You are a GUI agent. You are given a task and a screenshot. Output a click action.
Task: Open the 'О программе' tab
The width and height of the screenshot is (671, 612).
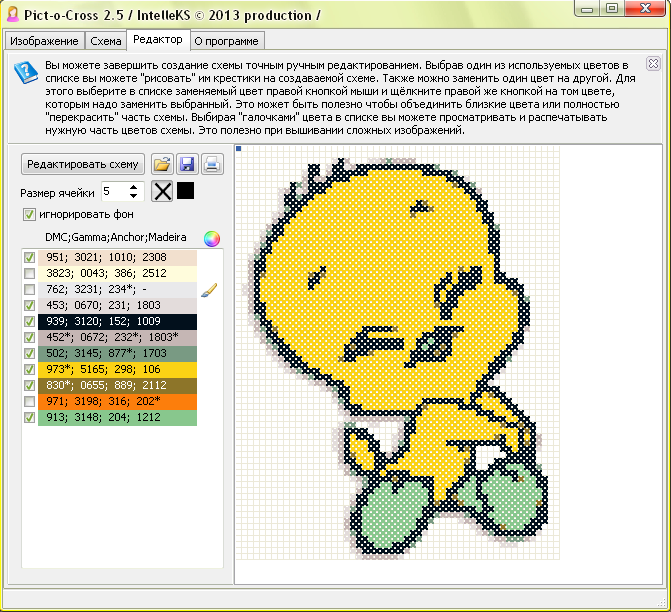click(x=227, y=41)
